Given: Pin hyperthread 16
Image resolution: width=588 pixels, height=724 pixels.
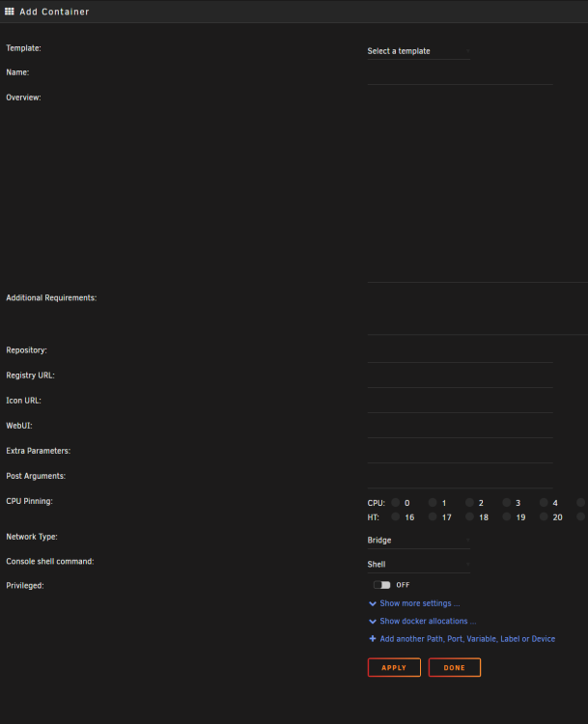Looking at the screenshot, I should point(396,516).
